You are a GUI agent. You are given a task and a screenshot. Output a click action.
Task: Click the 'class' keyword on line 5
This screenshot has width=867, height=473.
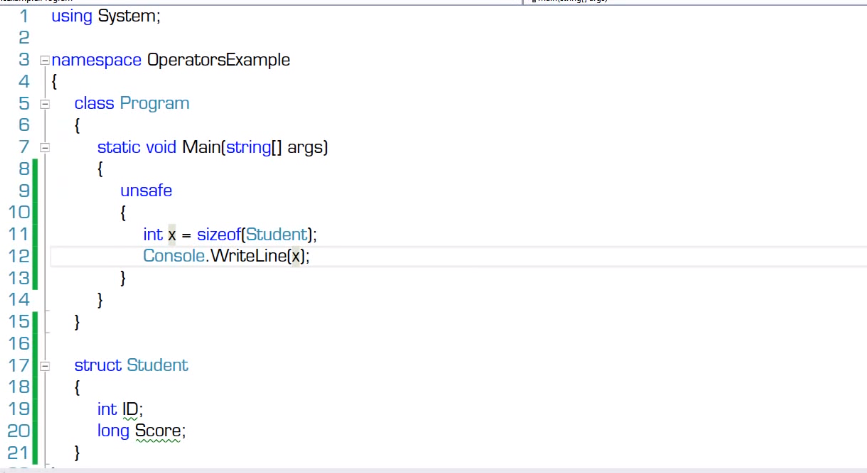point(94,103)
